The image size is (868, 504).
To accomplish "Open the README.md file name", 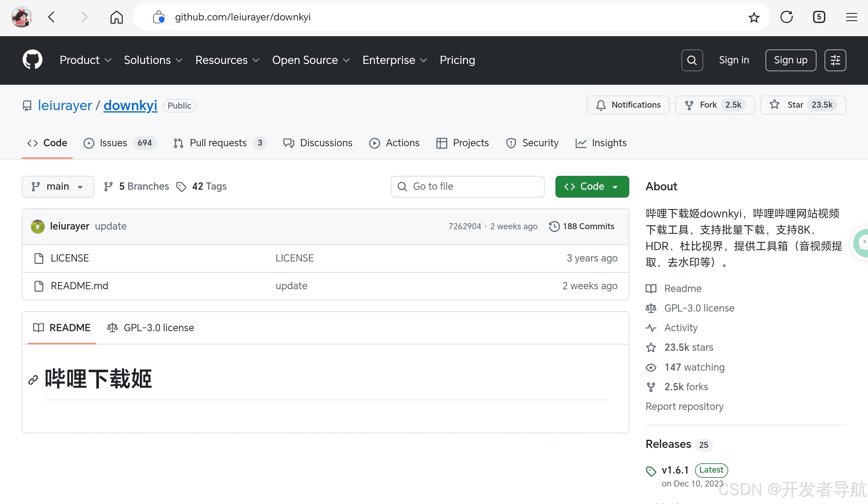I will click(x=80, y=286).
